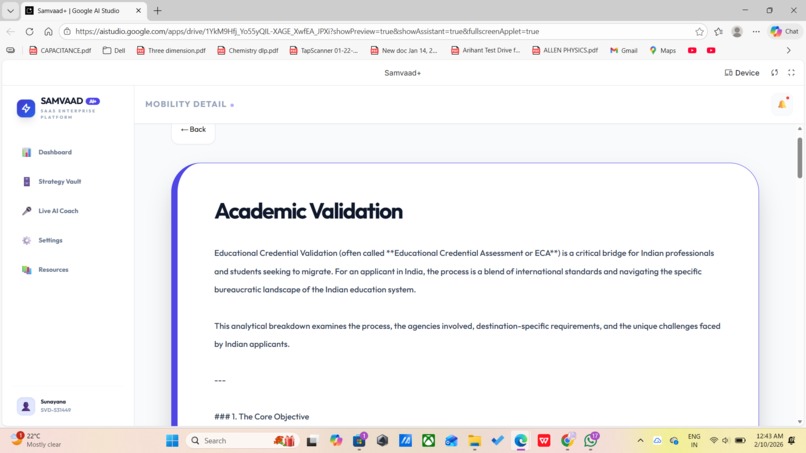Screen dimensions: 806x453
Task: Open the Dell bookmarks folder
Action: click(114, 50)
